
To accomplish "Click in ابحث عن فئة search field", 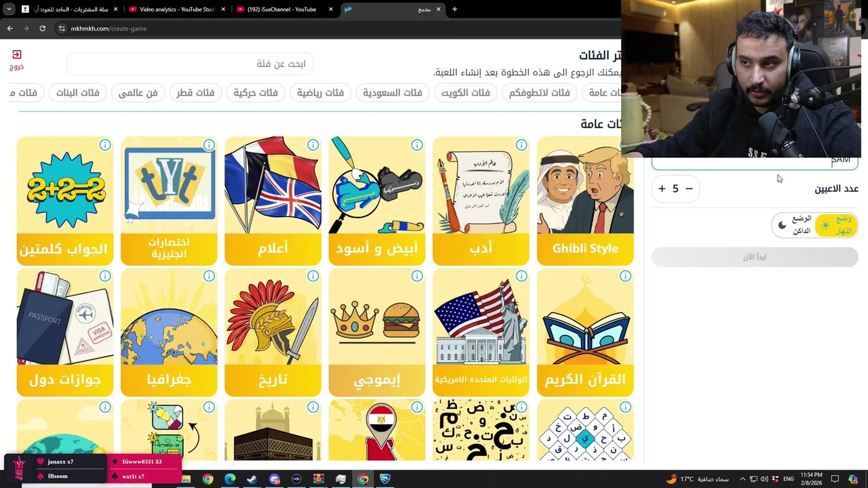I will coord(190,64).
